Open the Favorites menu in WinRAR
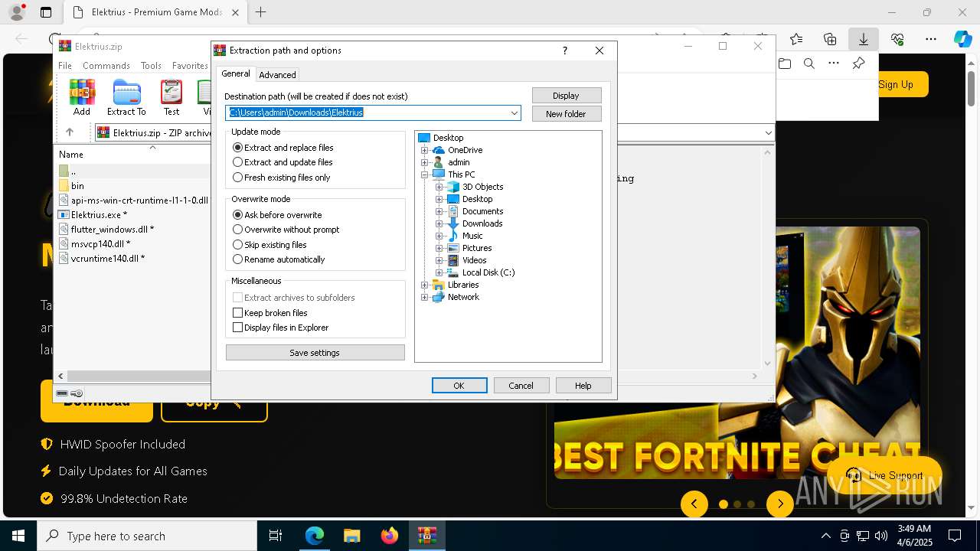Screen dimensions: 980x551 coord(190,66)
